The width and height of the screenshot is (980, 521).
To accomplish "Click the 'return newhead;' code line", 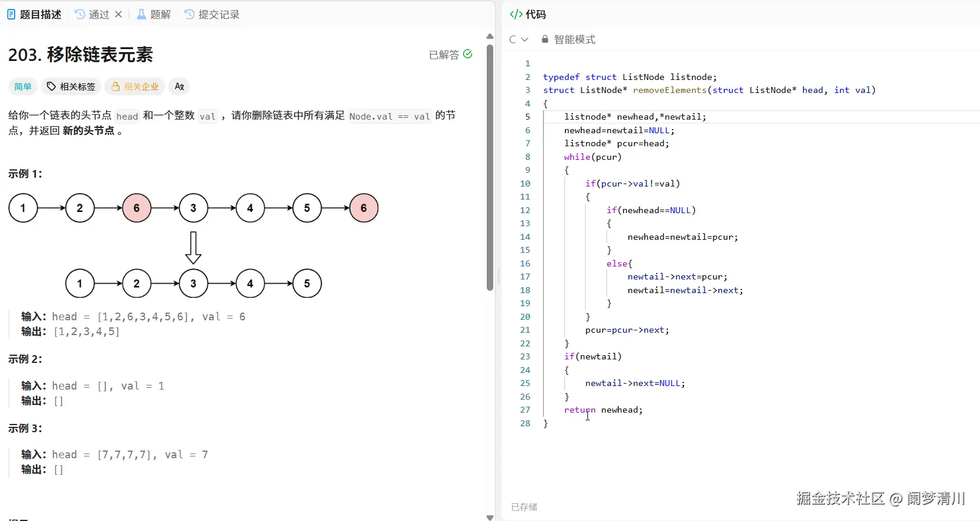I will tap(603, 410).
